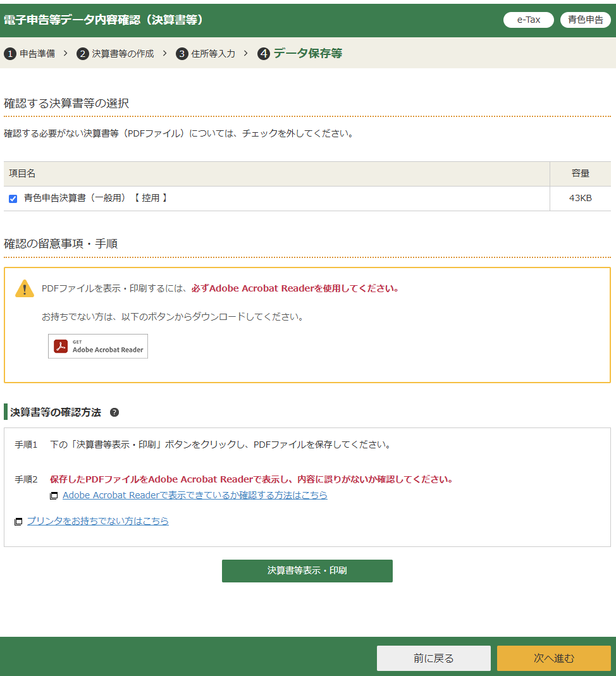
Task: Click the help question mark icon beside 決算書等の確認方法
Action: 114,412
